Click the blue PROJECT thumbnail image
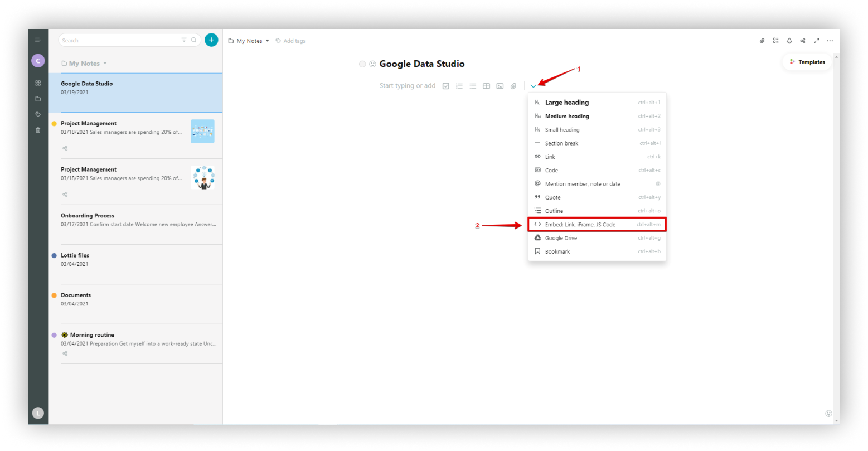 point(202,131)
